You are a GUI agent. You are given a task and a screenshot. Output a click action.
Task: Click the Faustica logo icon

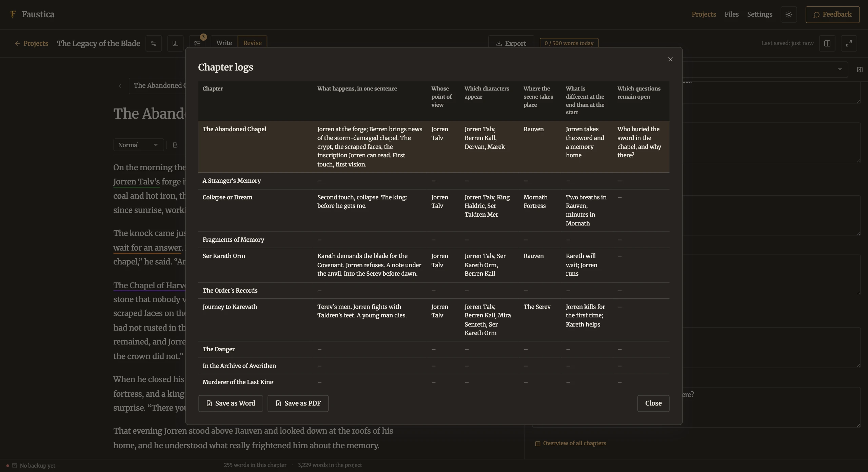point(13,14)
